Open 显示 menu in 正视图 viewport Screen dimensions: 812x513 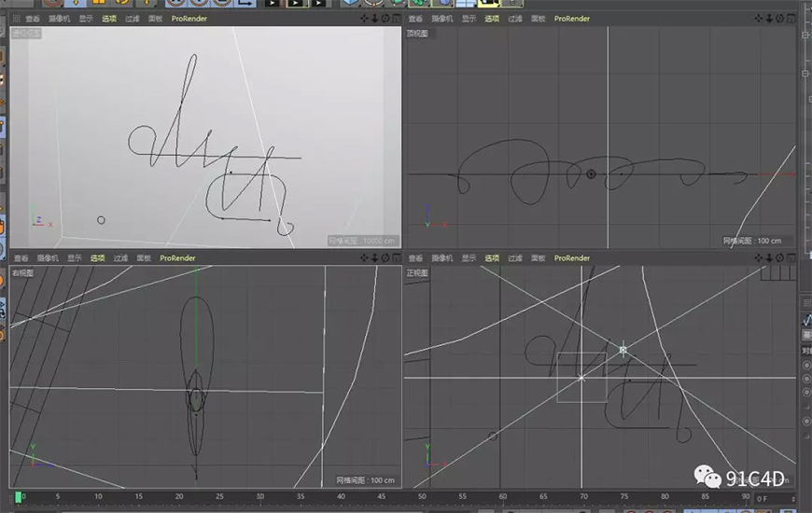tap(469, 257)
